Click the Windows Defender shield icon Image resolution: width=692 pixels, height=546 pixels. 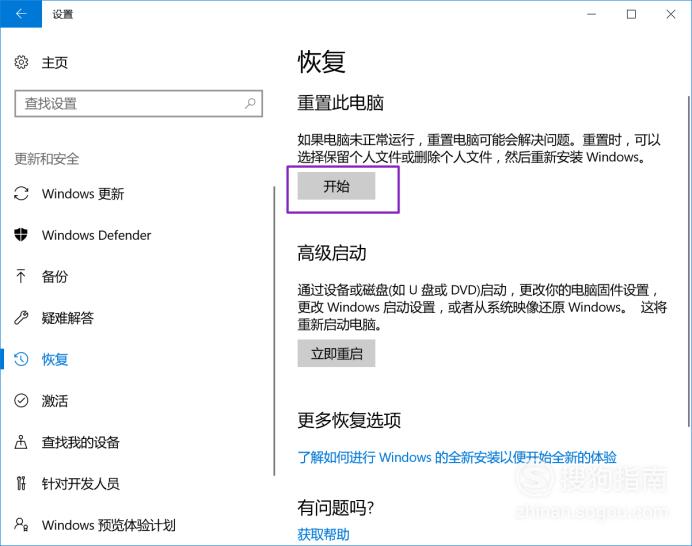coord(21,235)
